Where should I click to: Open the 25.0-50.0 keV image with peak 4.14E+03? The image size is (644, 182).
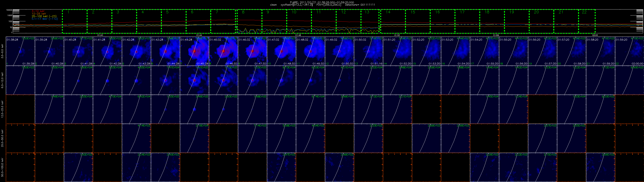coord(136,138)
